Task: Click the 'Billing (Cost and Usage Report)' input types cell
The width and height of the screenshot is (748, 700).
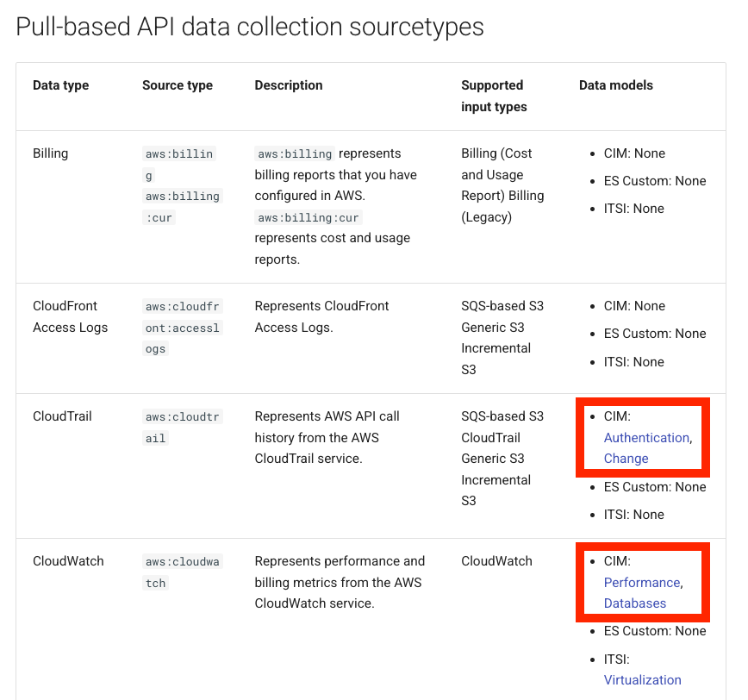Action: pyautogui.click(x=502, y=185)
